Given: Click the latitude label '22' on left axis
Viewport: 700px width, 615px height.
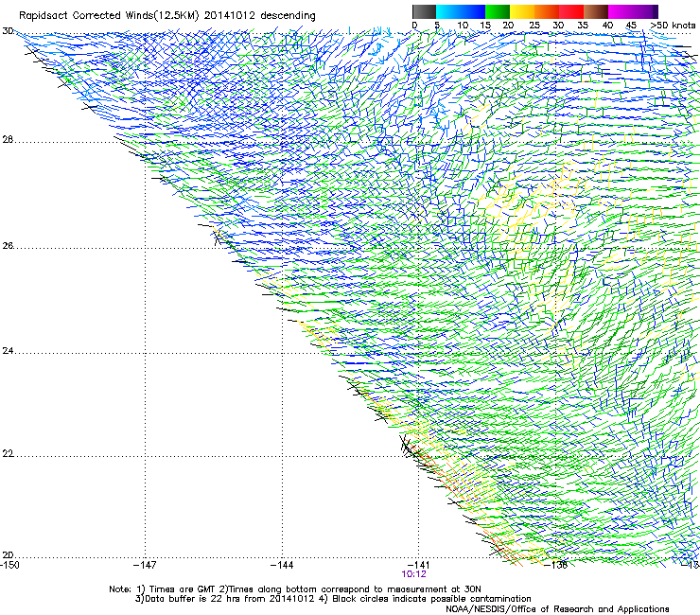Looking at the screenshot, I should coord(8,454).
